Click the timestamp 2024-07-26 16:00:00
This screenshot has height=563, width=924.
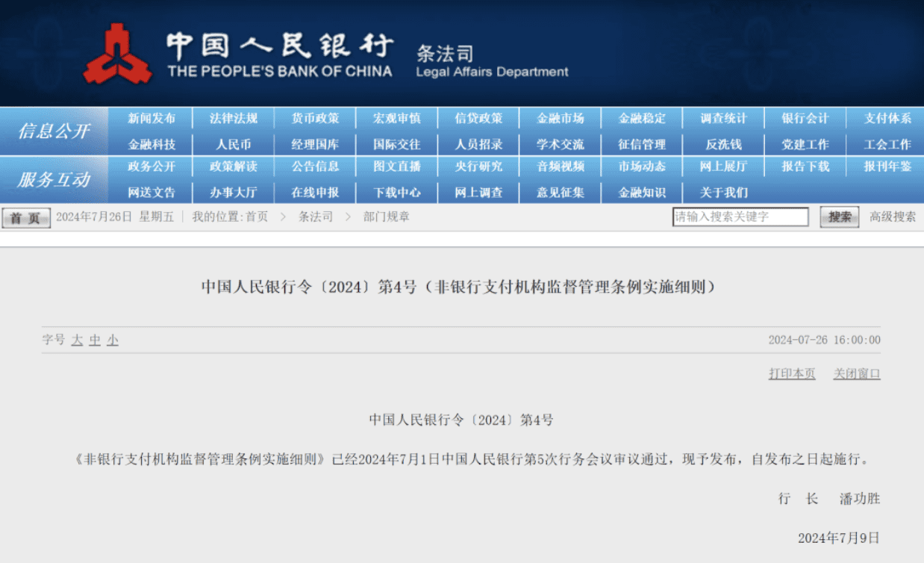[x=825, y=340]
